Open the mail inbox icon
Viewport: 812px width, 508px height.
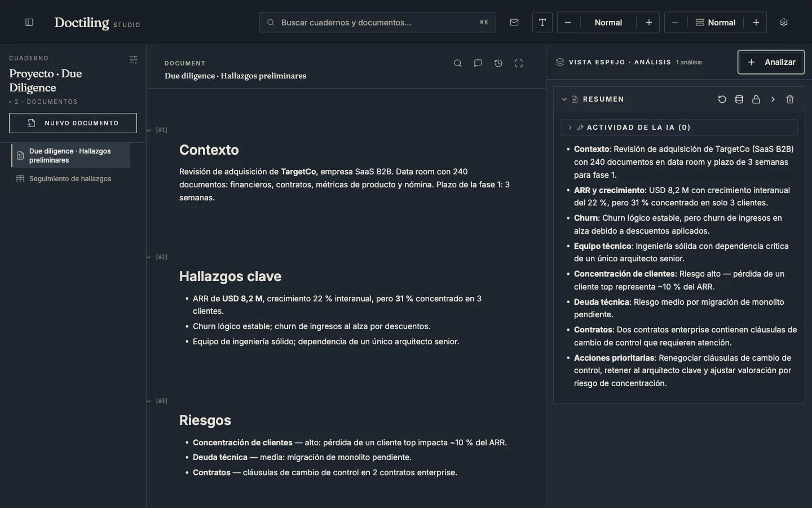coord(514,23)
